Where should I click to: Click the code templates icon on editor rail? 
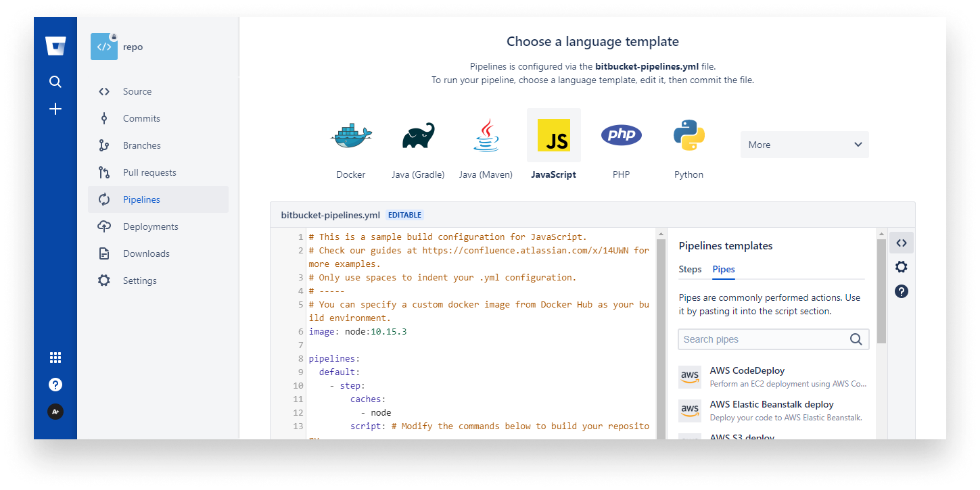[x=902, y=243]
